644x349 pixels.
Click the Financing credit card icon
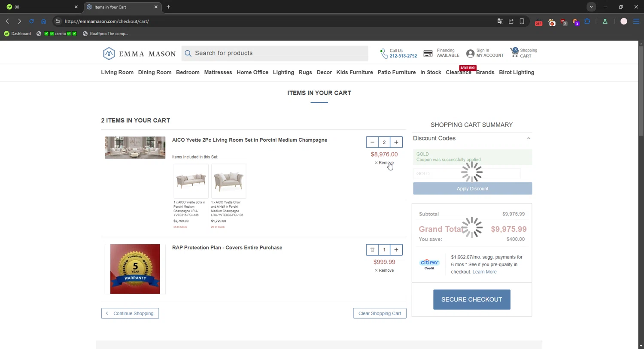point(428,53)
